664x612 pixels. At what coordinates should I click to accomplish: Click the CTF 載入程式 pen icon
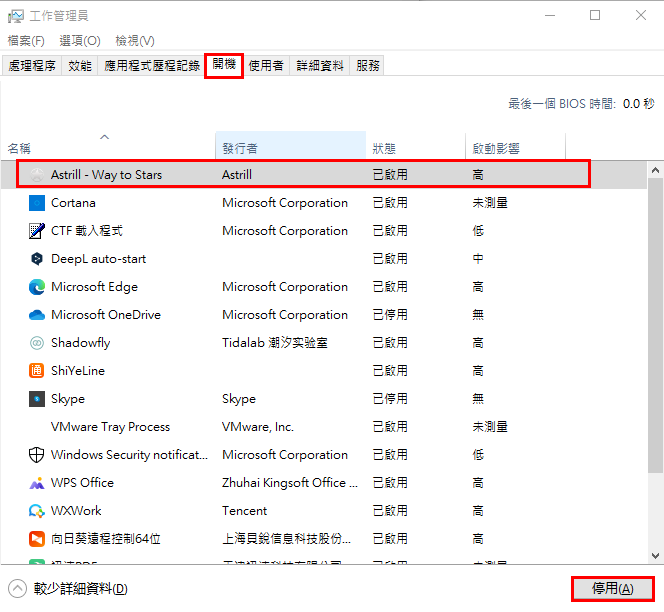[37, 231]
